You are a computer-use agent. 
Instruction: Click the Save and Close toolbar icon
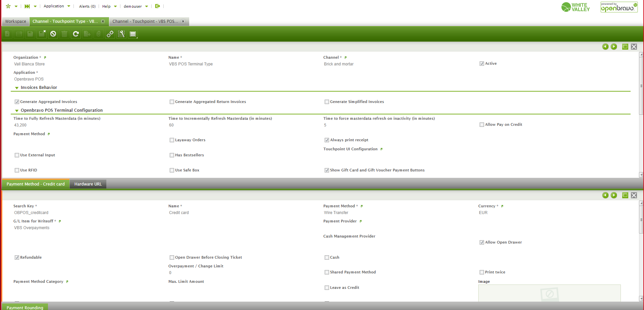tap(42, 34)
